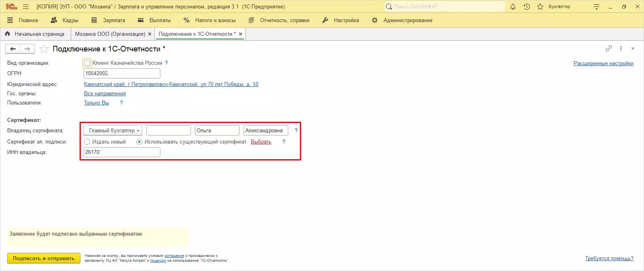Open the Налоги и взносы menu section
This screenshot has width=644, height=271.
209,20
